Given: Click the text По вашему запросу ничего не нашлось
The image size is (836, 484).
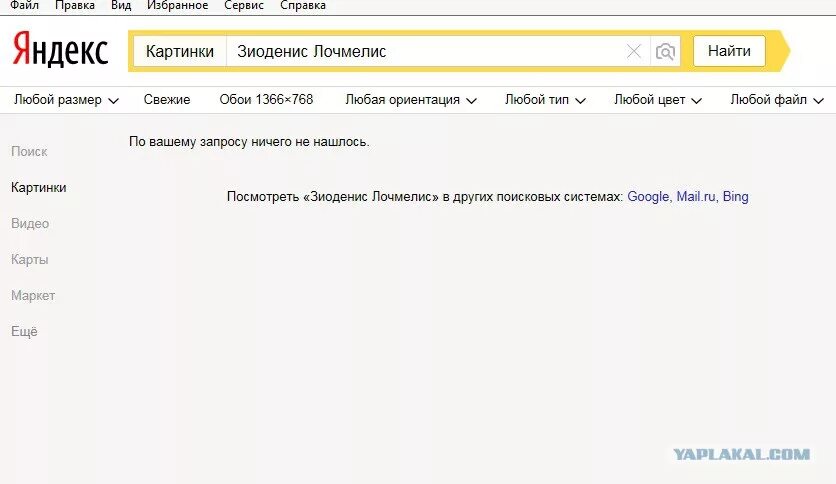Looking at the screenshot, I should [249, 142].
